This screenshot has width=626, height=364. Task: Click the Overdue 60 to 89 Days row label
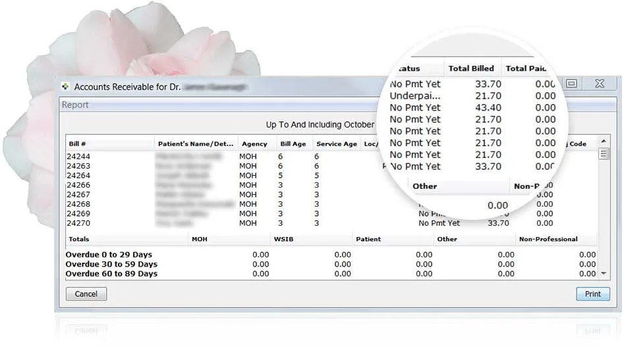[x=111, y=274]
